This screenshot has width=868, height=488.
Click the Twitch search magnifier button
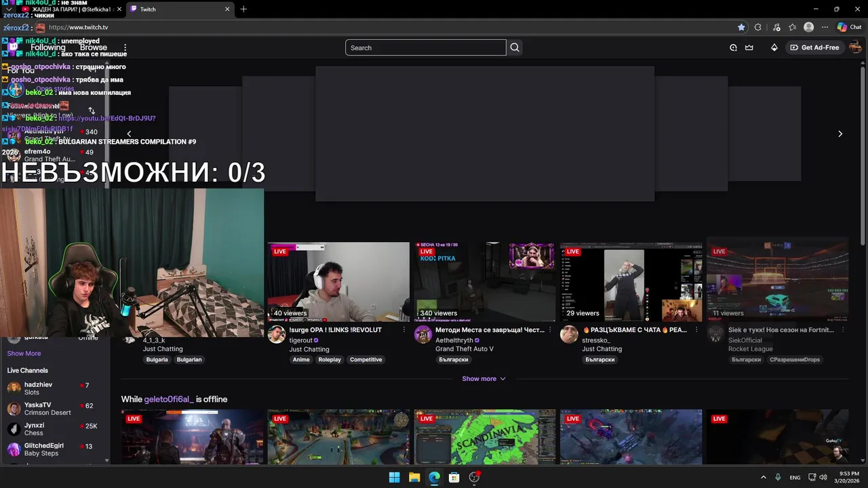515,47
